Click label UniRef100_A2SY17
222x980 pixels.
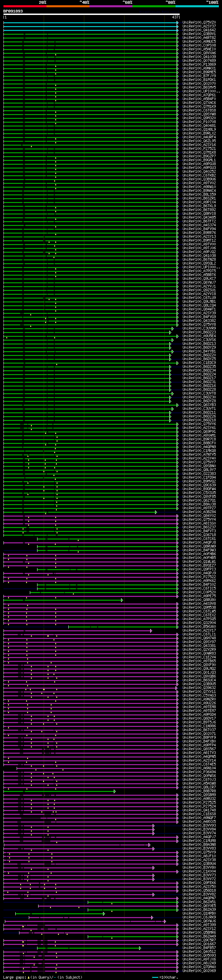[199, 630]
